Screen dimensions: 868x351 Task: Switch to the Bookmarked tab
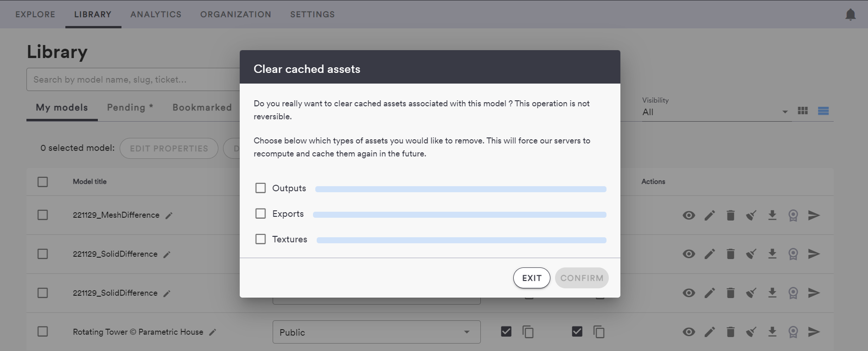(x=202, y=108)
